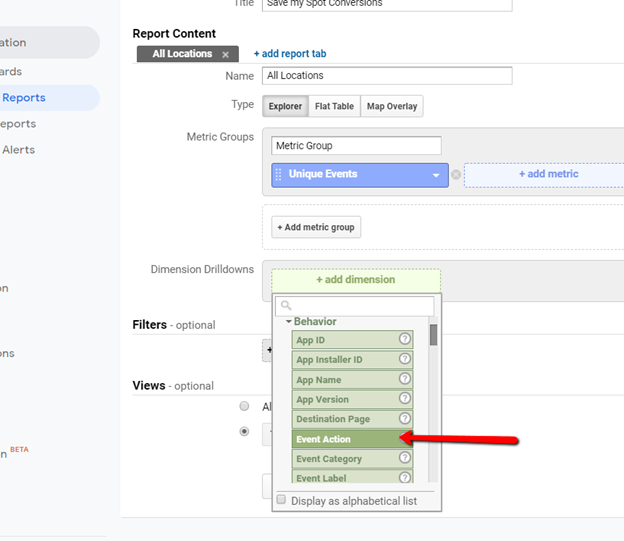This screenshot has height=541, width=624.
Task: Select the Explorer report type
Action: [285, 106]
